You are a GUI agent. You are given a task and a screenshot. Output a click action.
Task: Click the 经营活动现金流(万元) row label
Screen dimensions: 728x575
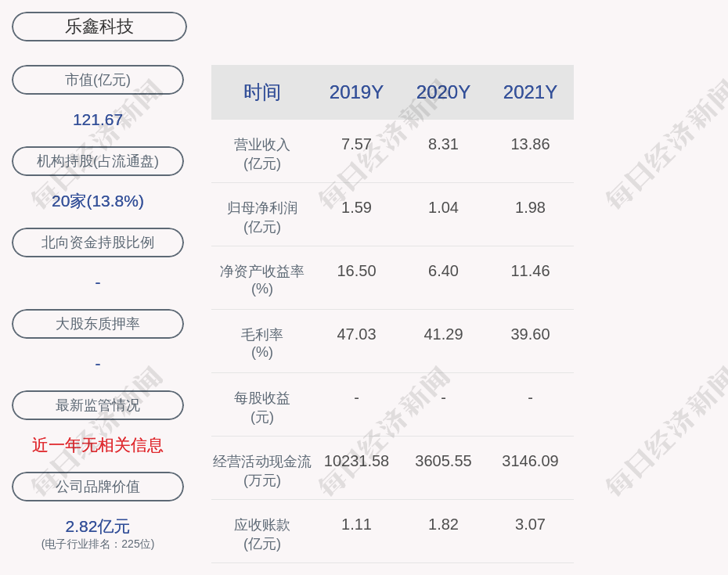pos(262,471)
